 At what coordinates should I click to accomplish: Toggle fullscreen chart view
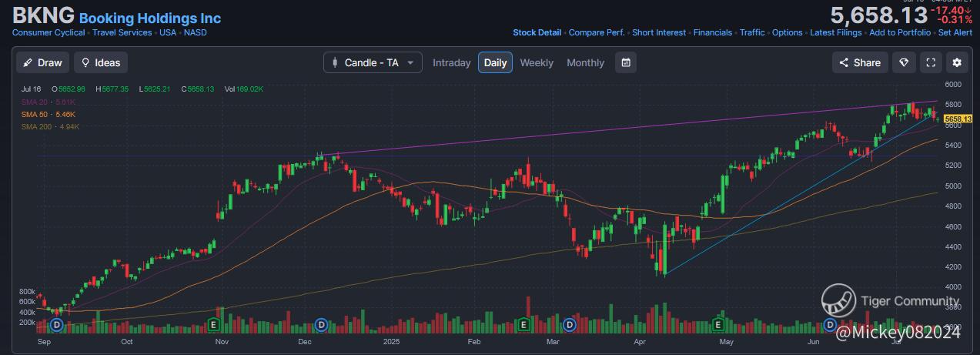pyautogui.click(x=931, y=62)
